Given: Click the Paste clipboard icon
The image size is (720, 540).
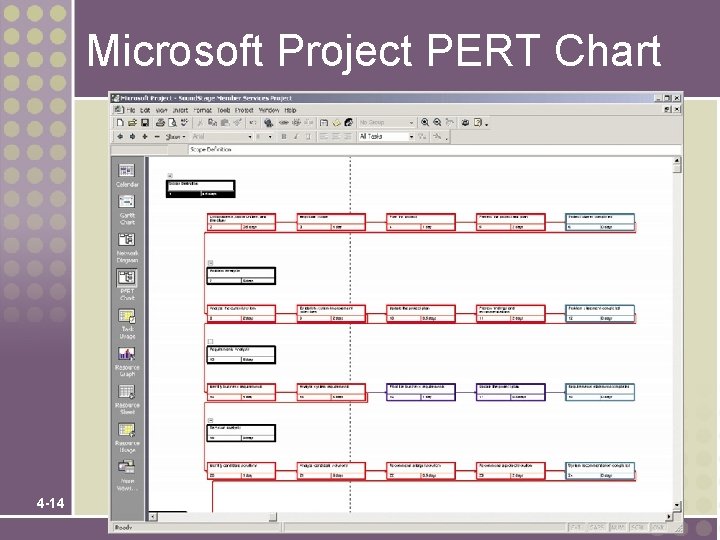Looking at the screenshot, I should pyautogui.click(x=225, y=123).
